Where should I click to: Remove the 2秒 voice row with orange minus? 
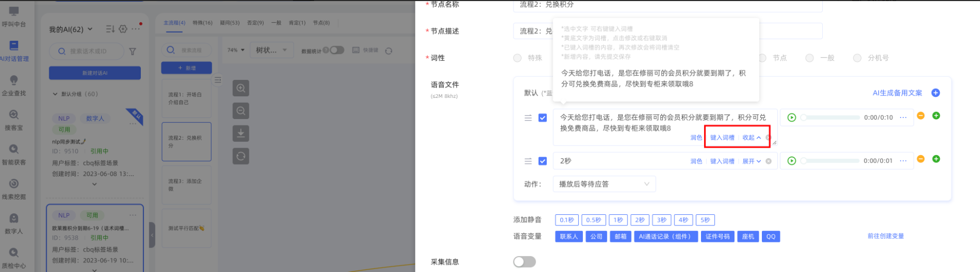pyautogui.click(x=921, y=159)
